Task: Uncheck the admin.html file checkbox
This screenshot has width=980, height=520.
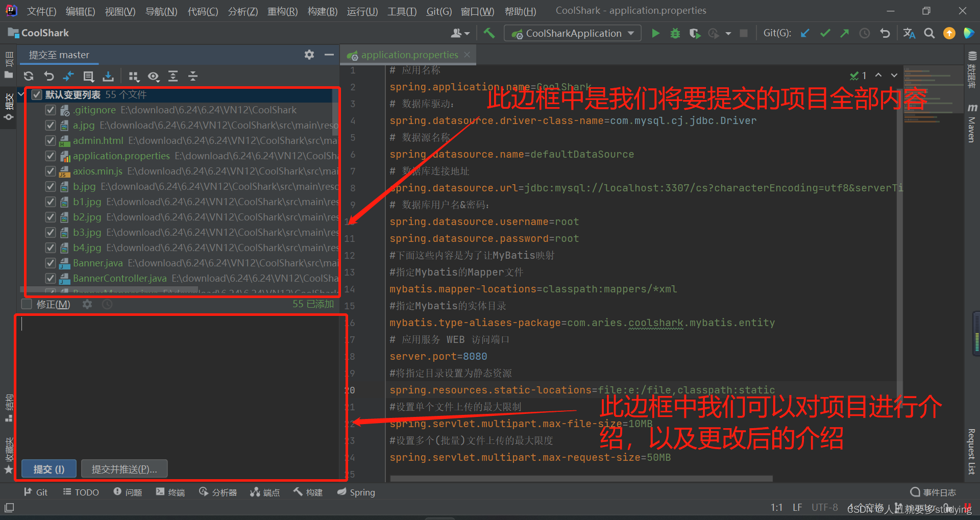Action: (x=50, y=140)
